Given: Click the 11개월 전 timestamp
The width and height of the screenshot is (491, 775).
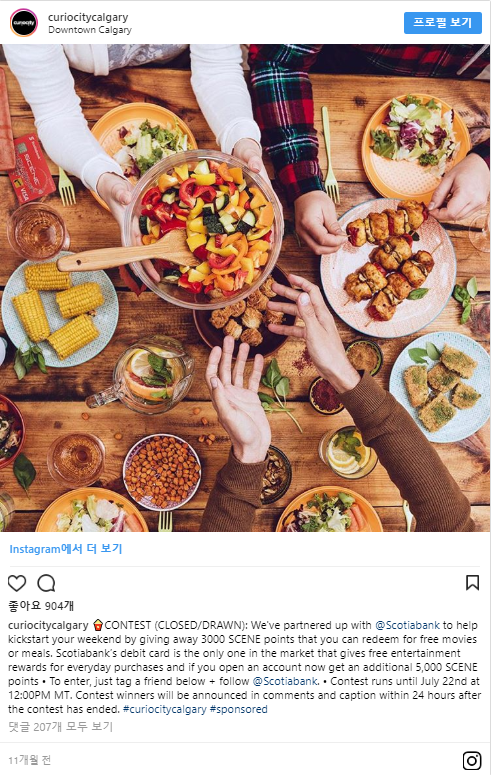Looking at the screenshot, I should click(30, 760).
